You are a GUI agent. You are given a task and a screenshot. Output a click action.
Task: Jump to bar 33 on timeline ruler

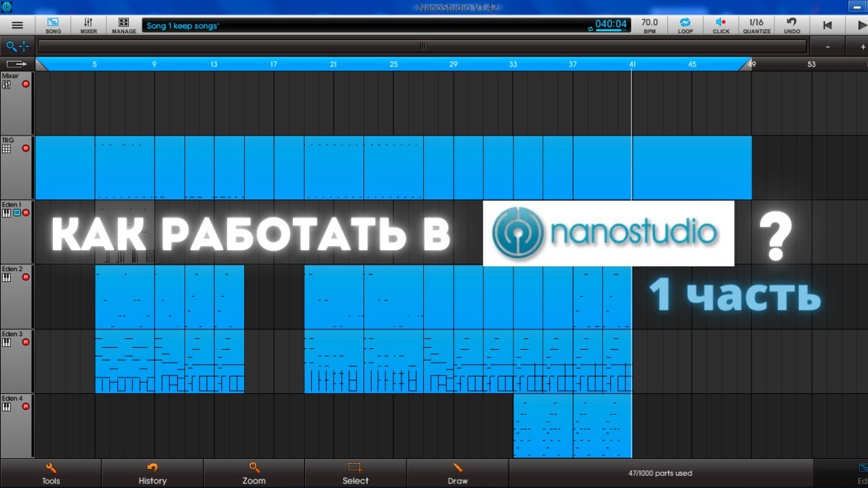tap(513, 64)
